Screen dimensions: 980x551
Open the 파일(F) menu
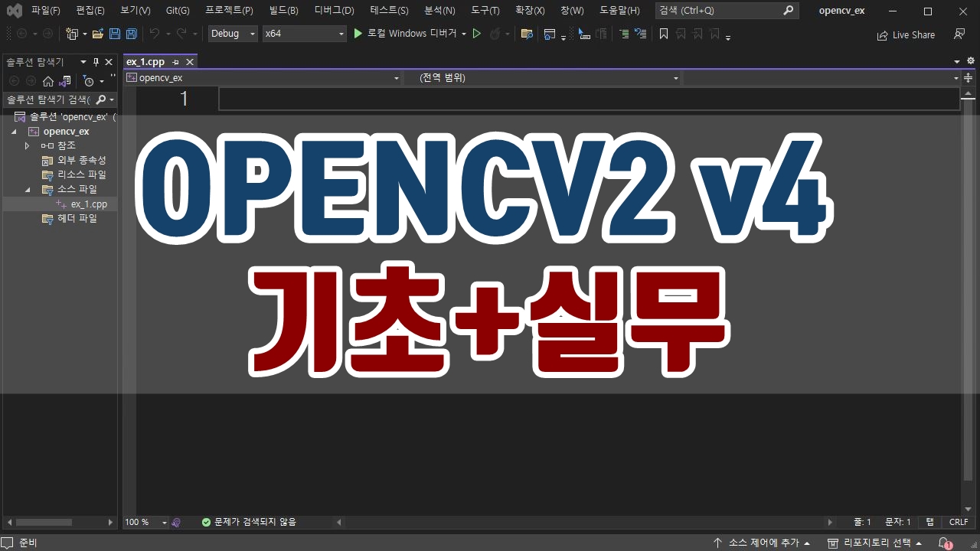pos(45,11)
